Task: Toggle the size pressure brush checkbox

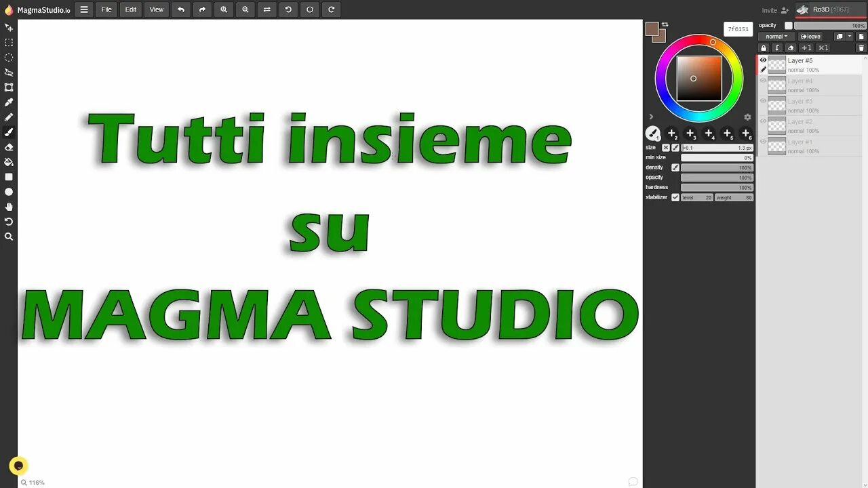Action: tap(675, 148)
